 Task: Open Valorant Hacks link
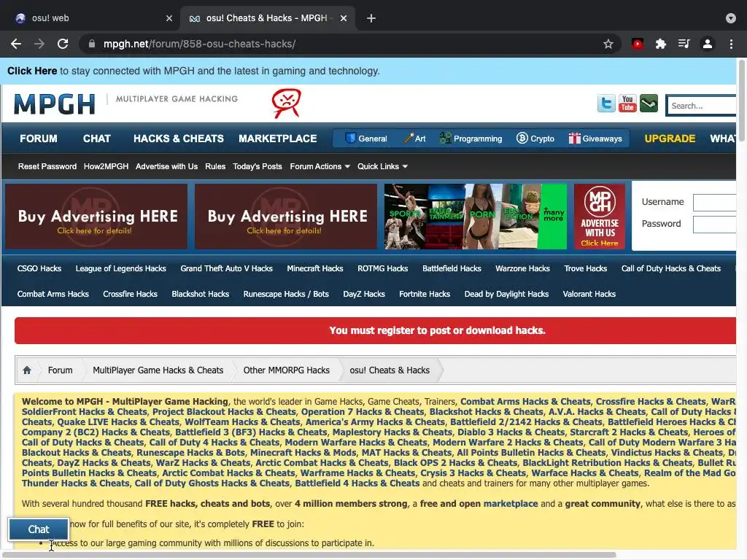click(x=589, y=294)
